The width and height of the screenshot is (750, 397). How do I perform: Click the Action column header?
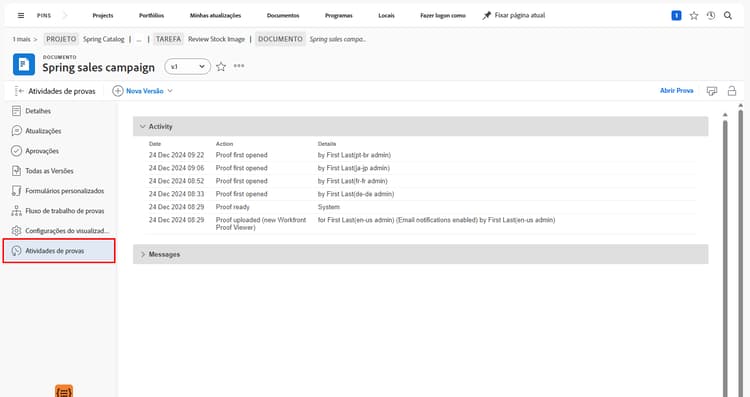coord(224,143)
